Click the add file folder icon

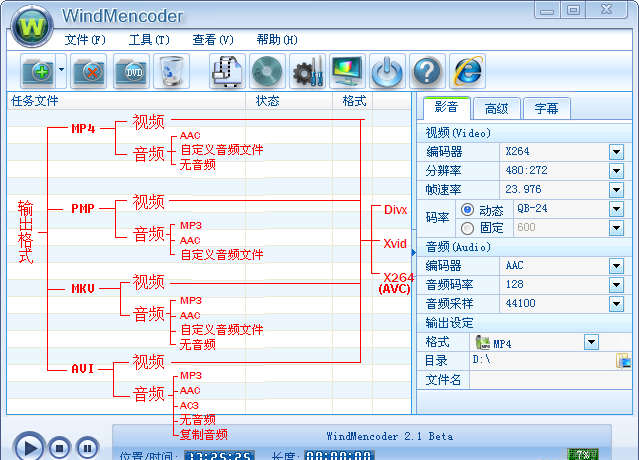click(x=38, y=71)
